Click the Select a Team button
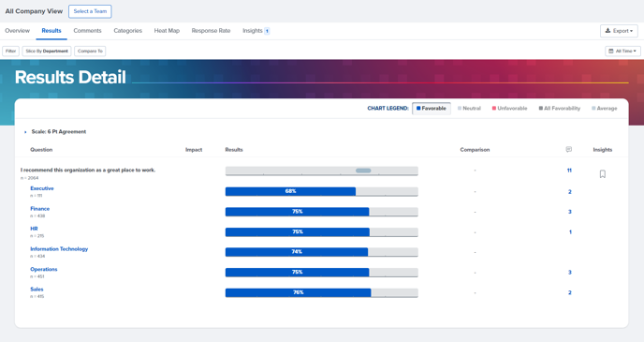The height and width of the screenshot is (342, 644). 90,11
